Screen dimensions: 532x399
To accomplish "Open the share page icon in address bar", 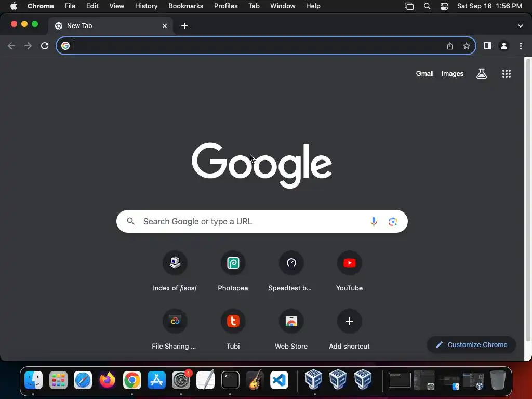I will [450, 46].
